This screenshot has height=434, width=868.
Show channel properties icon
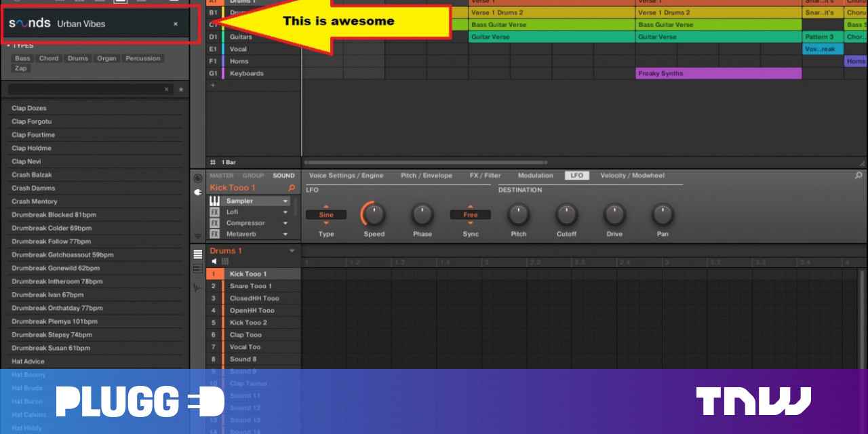coord(197,178)
